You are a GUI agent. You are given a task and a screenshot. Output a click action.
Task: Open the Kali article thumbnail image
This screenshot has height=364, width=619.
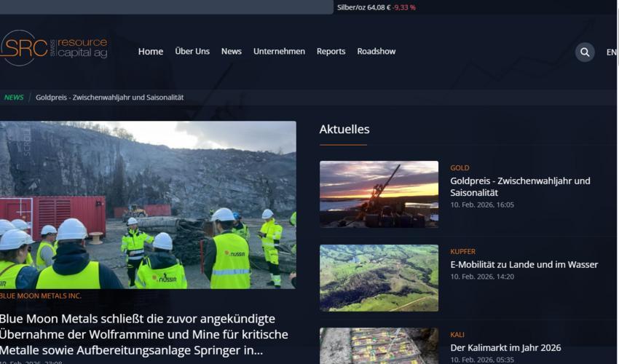coord(379,346)
